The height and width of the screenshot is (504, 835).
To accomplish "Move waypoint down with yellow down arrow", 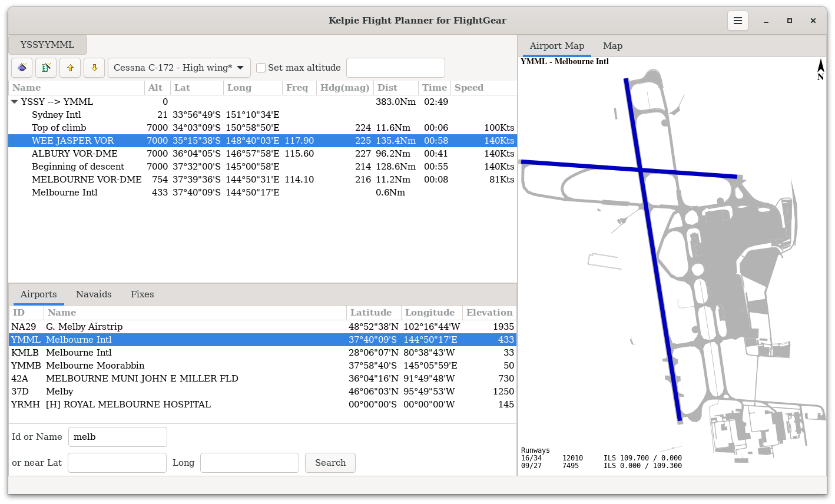I will pyautogui.click(x=94, y=68).
